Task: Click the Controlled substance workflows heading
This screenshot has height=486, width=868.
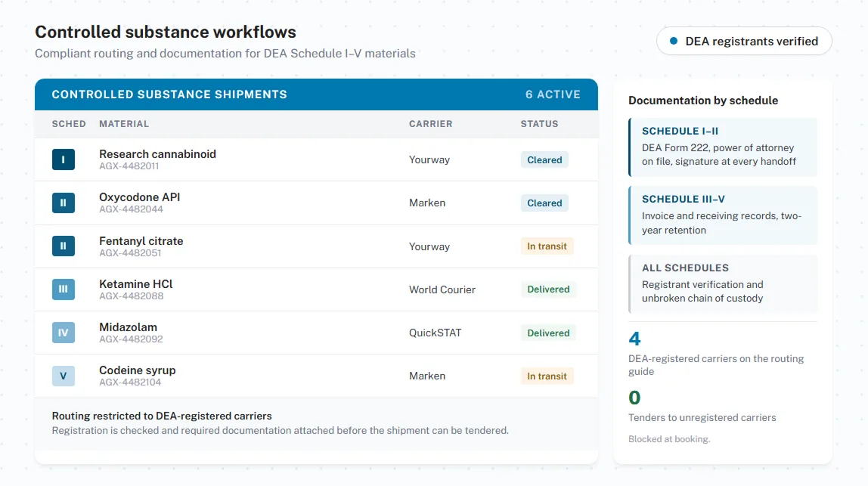Action: 166,32
